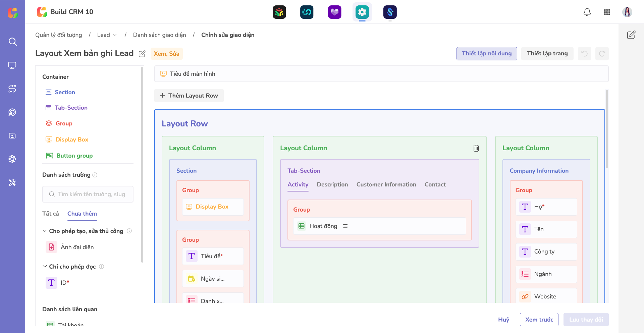Click the Thêm Layout Row button
Viewport: 644px width, 333px height.
pos(189,96)
